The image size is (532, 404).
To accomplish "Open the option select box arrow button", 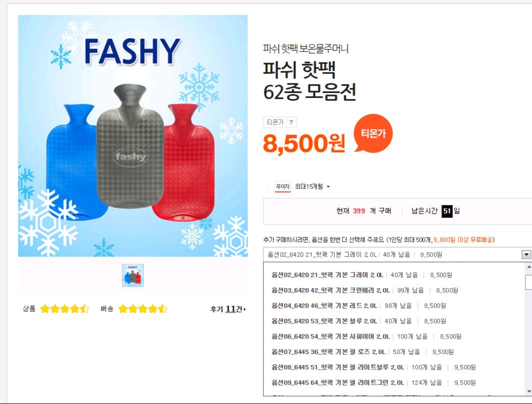I will point(526,254).
